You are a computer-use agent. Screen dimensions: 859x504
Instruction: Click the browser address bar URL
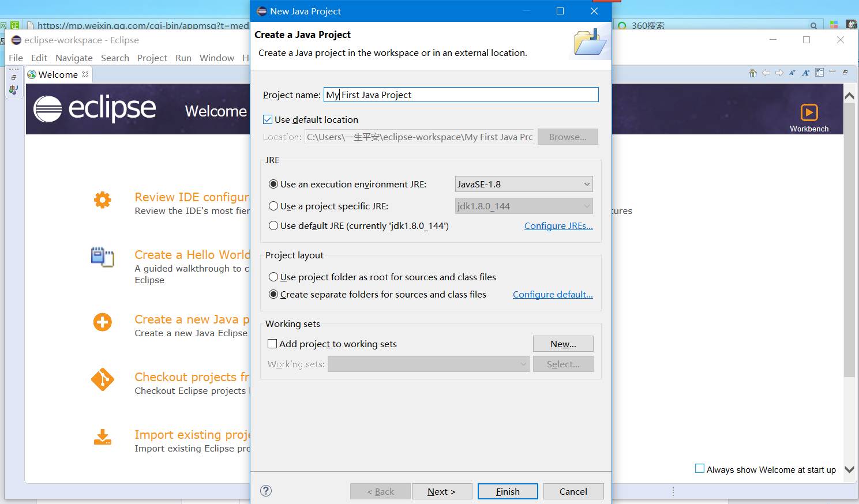point(143,25)
